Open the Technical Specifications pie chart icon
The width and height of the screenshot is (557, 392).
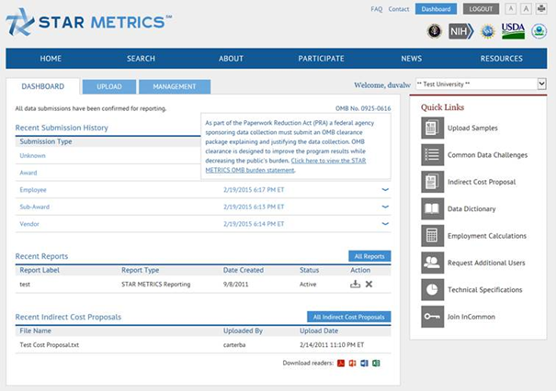[x=432, y=289]
